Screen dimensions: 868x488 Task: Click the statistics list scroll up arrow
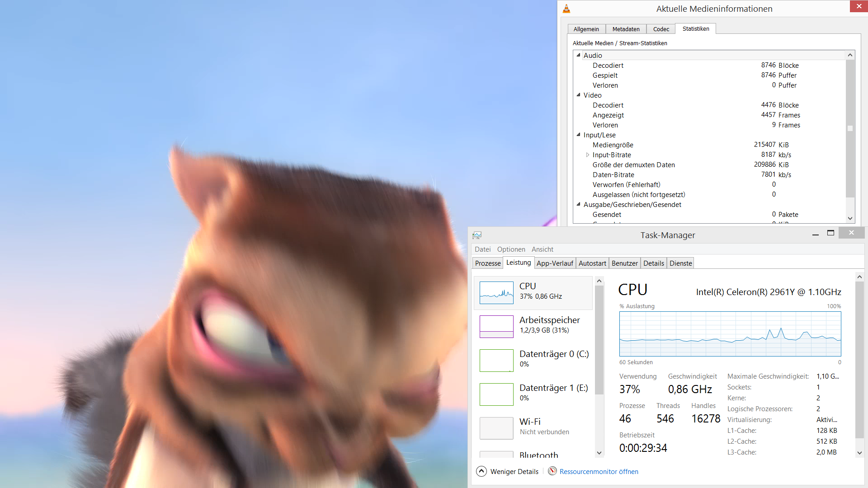click(x=850, y=55)
